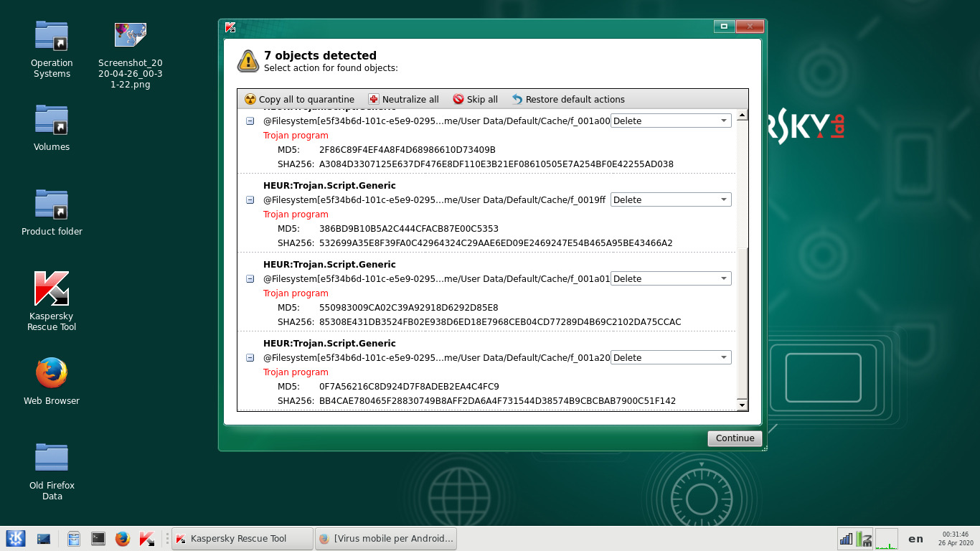Screen dimensions: 980x551
Task: Click MD5 value 550983009CA02C39A92918D6292D85E8
Action: tap(408, 308)
